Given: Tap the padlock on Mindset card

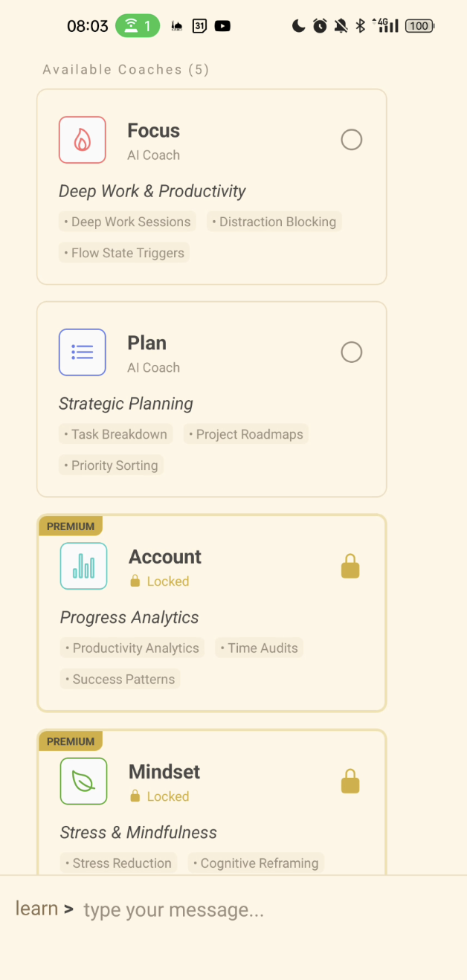Looking at the screenshot, I should coord(350,781).
